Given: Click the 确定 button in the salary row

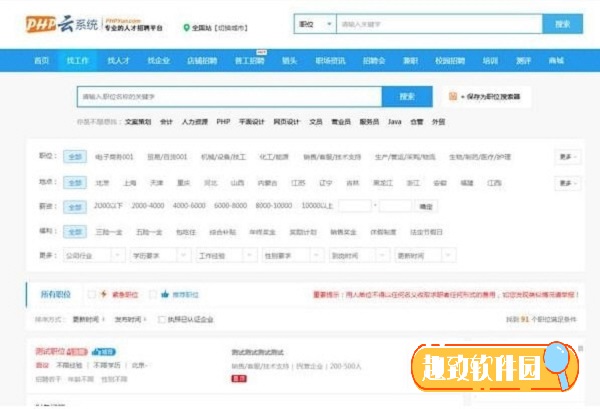Looking at the screenshot, I should point(426,206).
